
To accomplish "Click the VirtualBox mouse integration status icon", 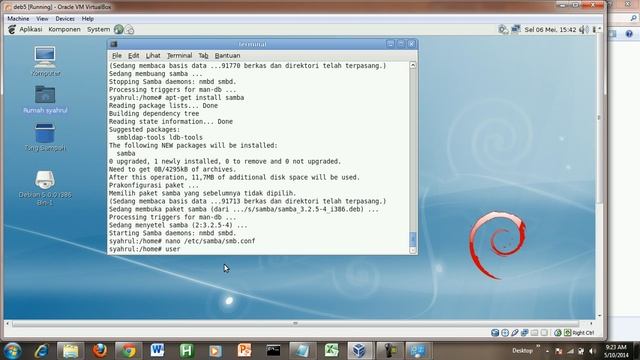I will click(558, 333).
